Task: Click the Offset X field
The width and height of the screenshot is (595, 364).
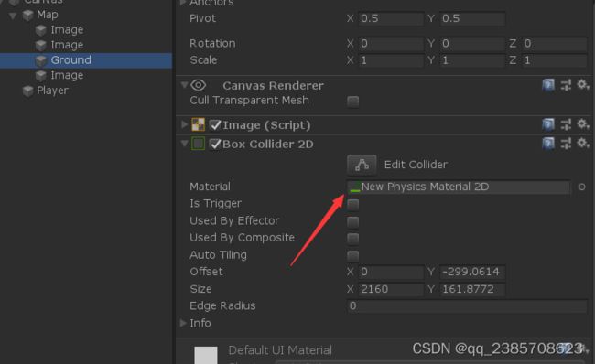Action: tap(391, 272)
